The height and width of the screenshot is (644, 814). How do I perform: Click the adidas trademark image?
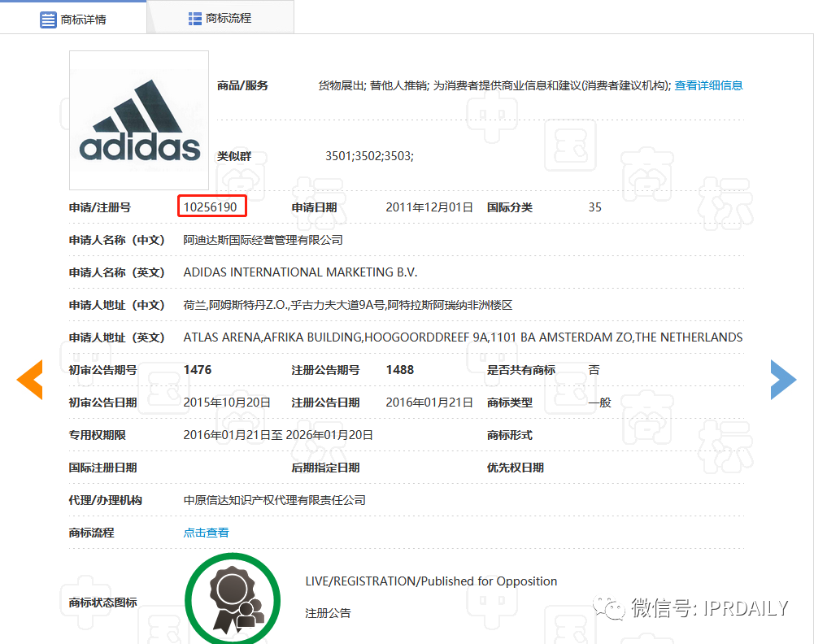pos(138,120)
